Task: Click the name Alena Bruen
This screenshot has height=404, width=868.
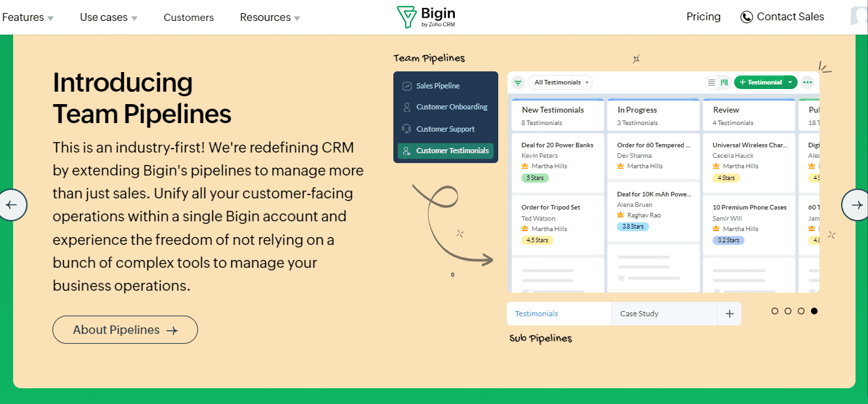Action: pos(635,204)
